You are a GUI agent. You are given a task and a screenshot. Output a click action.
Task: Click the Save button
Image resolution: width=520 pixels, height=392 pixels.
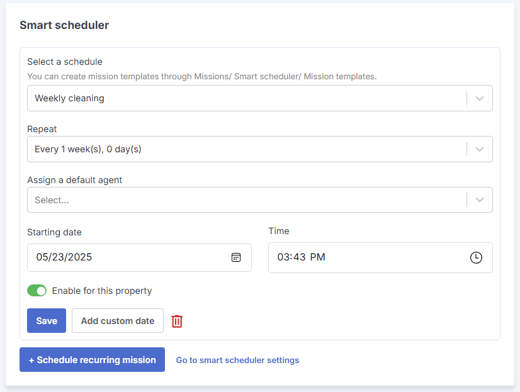tap(46, 321)
